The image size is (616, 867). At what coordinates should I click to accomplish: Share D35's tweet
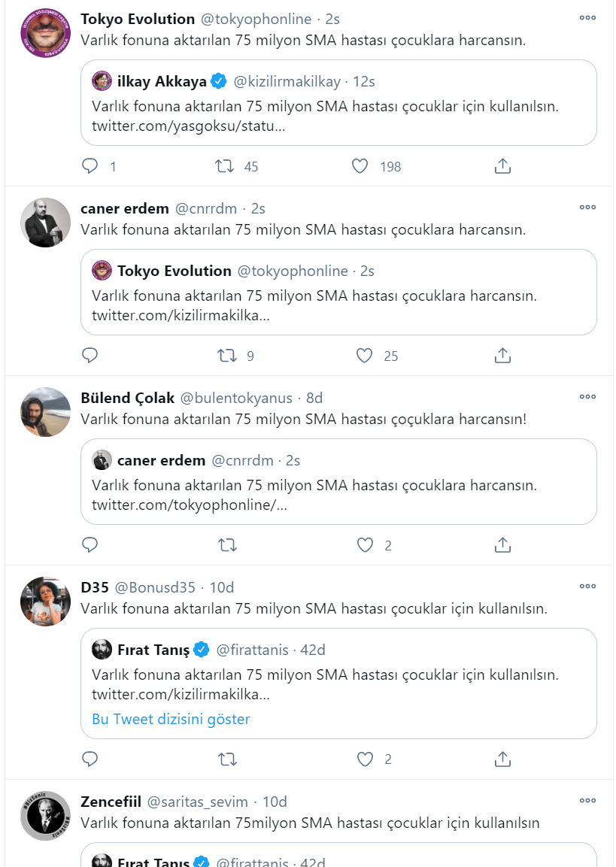[x=503, y=759]
